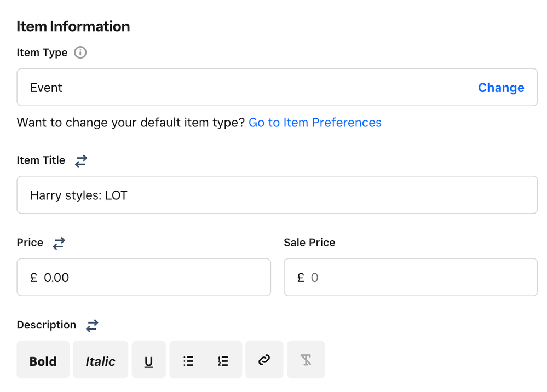Click the swap arrows beside Item Title
The height and width of the screenshot is (392, 547).
coord(81,161)
